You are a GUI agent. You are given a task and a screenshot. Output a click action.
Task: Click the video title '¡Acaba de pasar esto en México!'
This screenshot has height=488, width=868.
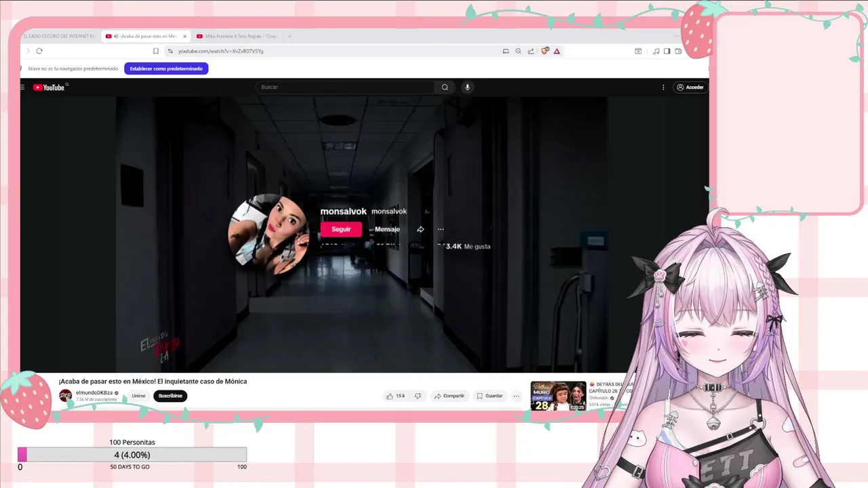click(x=153, y=382)
